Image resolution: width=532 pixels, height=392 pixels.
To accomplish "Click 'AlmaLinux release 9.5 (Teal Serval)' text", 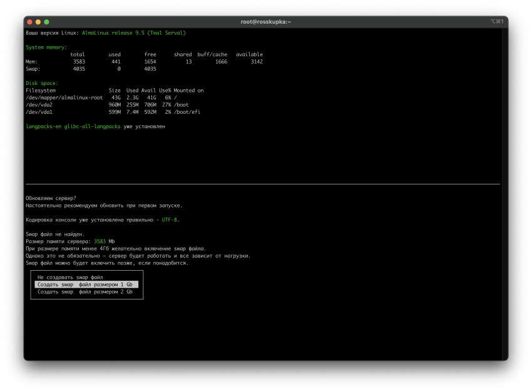I will coord(134,33).
